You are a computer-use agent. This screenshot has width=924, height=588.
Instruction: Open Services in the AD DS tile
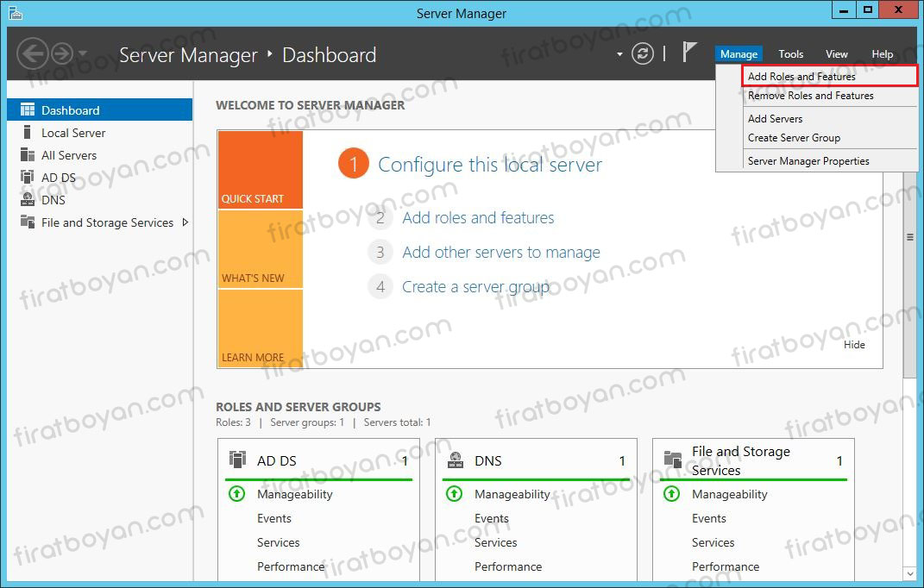click(278, 542)
